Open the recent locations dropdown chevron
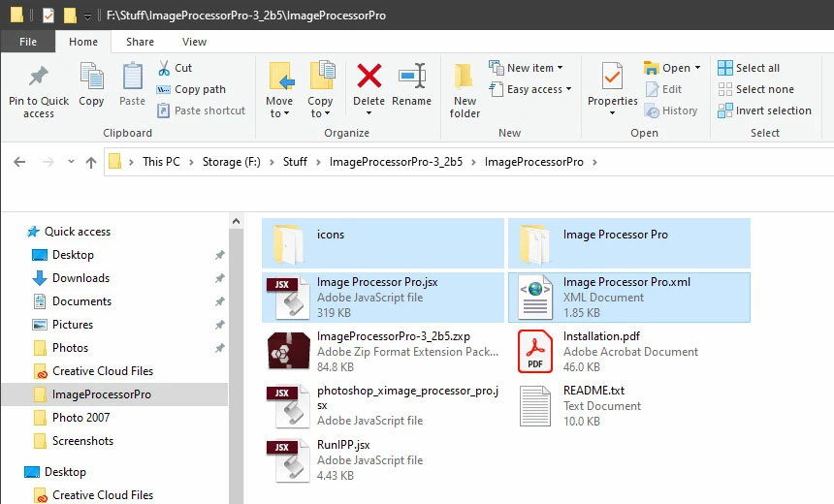834x504 pixels. coord(71,162)
